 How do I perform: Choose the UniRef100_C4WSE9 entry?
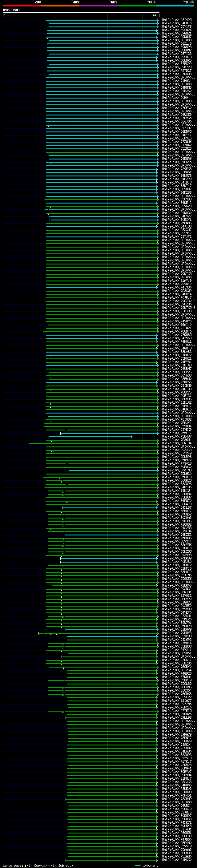coord(177,115)
